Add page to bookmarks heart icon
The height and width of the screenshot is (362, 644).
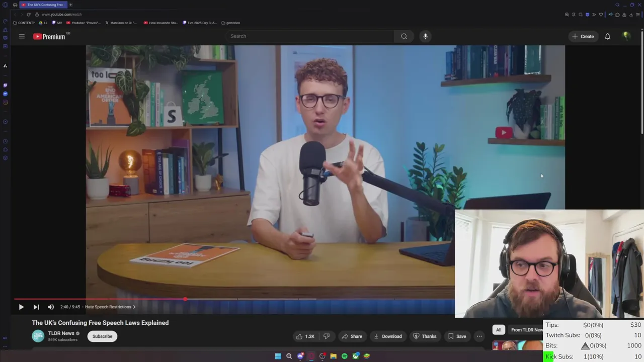click(x=601, y=15)
